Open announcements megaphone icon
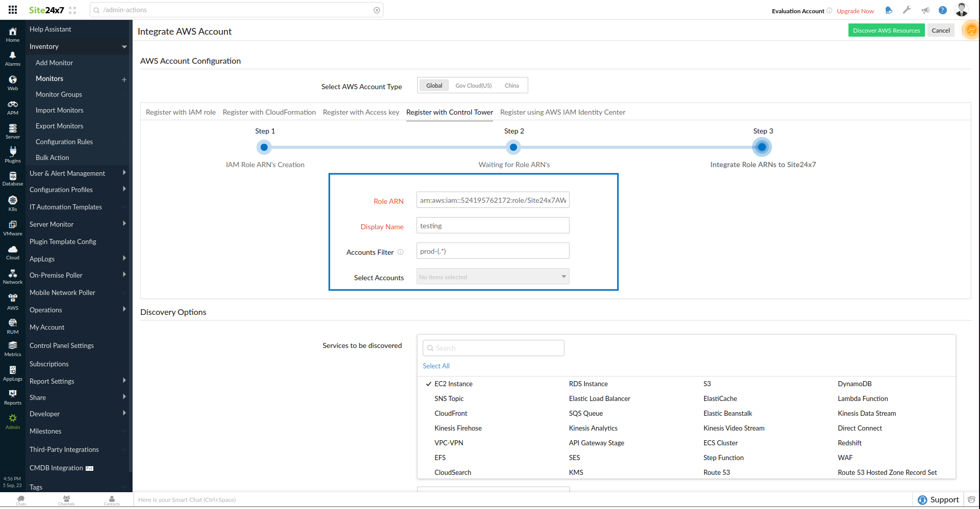980x509 pixels. tap(925, 10)
